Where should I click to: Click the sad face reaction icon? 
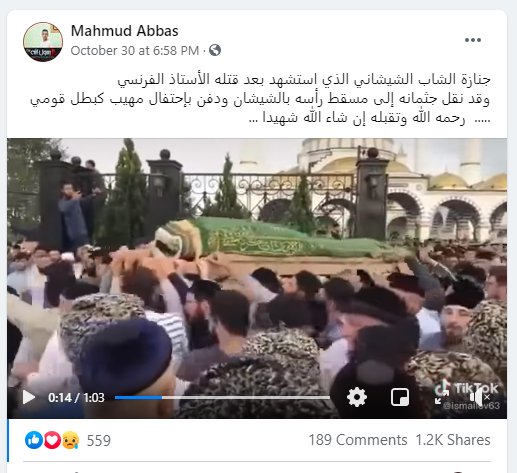pyautogui.click(x=70, y=440)
